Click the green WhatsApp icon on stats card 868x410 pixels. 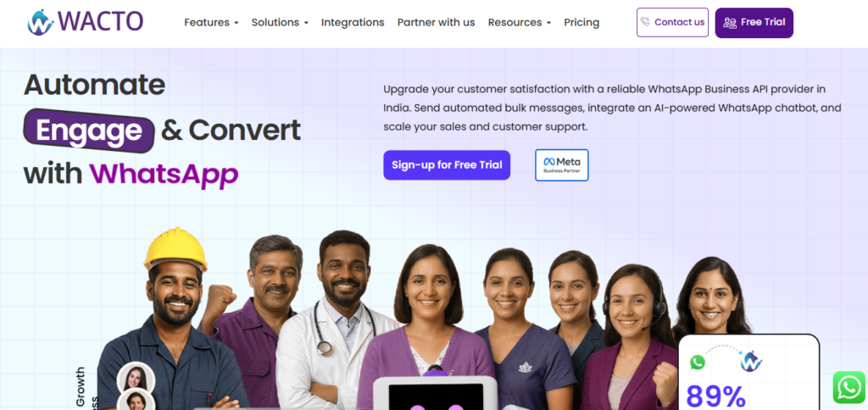tap(698, 363)
